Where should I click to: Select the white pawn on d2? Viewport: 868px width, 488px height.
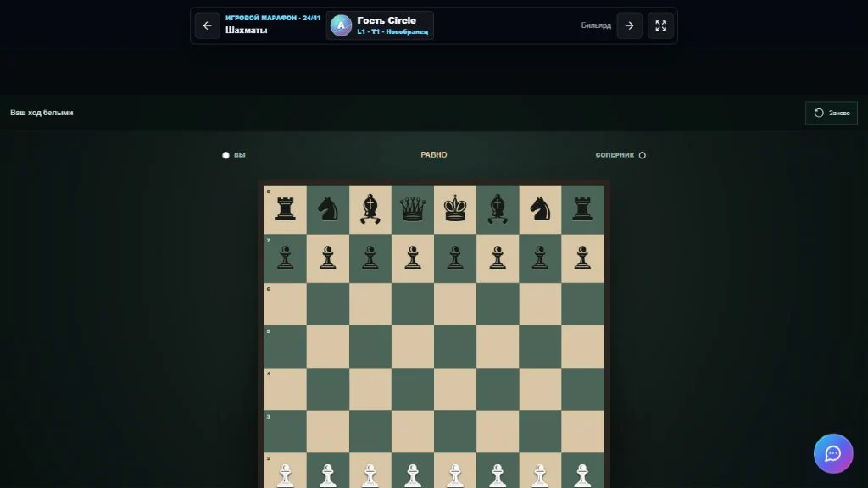tap(413, 471)
